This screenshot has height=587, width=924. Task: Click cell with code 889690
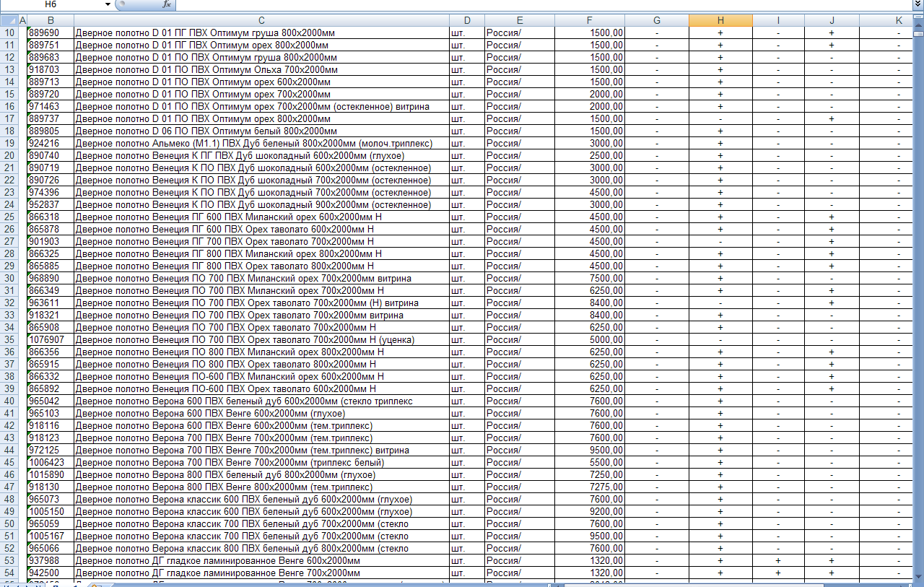tap(50, 32)
